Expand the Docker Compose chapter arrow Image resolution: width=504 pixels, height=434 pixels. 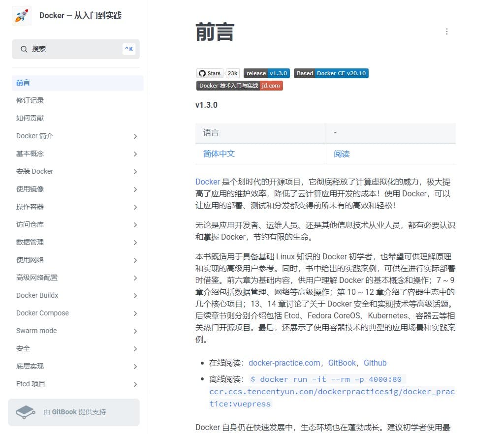click(x=135, y=313)
